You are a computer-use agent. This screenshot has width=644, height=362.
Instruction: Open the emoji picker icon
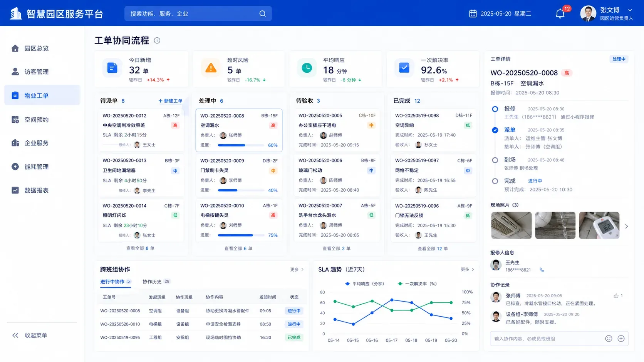coord(609,339)
